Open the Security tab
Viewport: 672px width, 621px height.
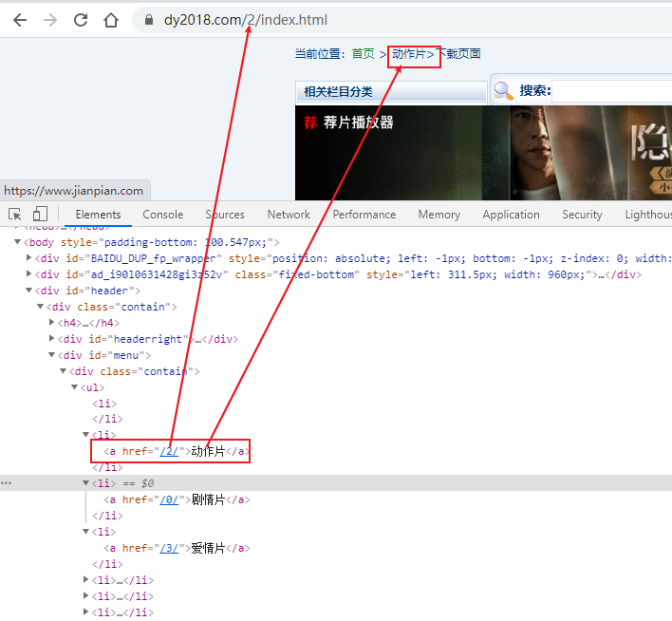582,215
